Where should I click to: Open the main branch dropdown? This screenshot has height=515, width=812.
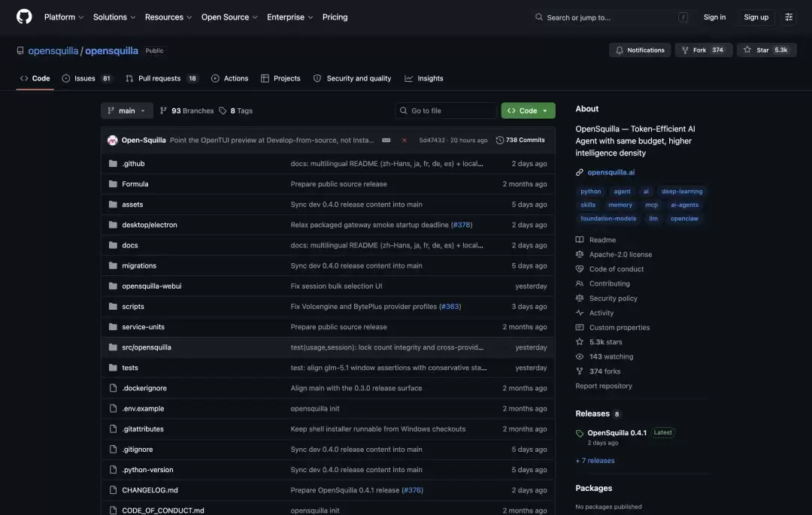(x=127, y=111)
